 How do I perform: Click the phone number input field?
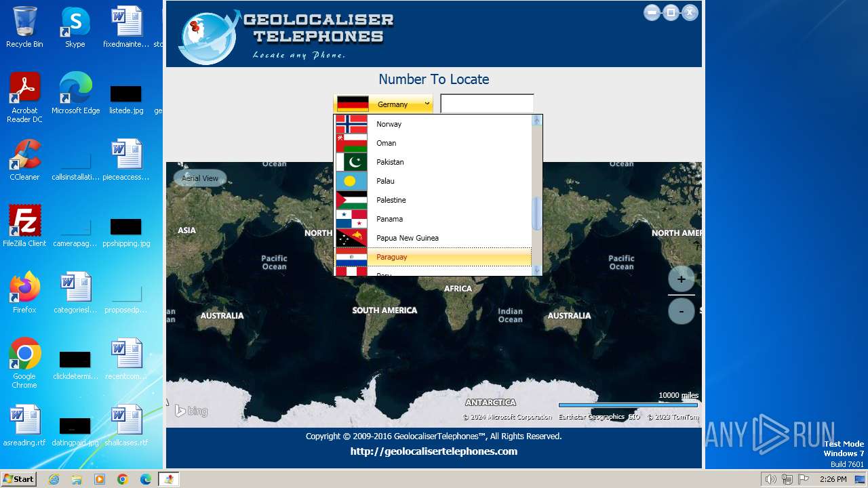(487, 104)
